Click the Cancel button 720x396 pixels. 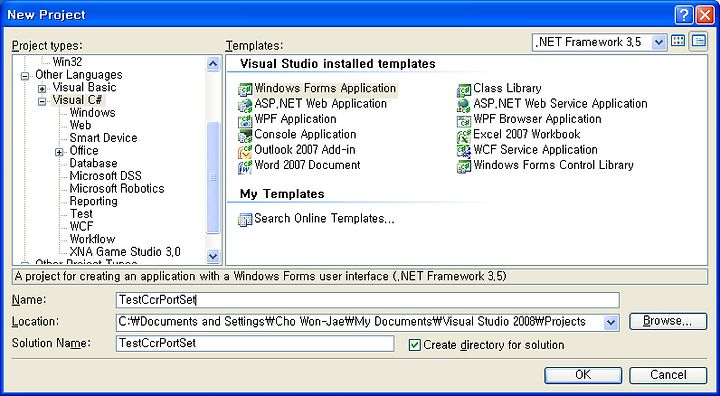point(668,375)
